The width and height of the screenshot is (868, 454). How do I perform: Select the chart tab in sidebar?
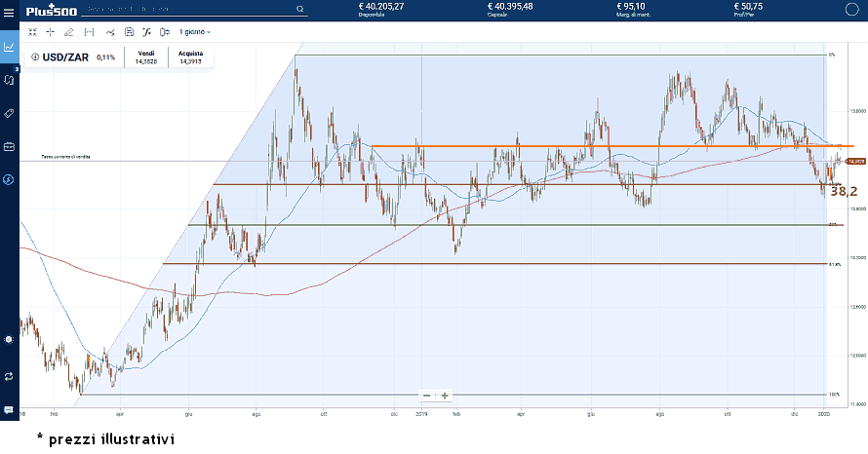click(x=9, y=46)
